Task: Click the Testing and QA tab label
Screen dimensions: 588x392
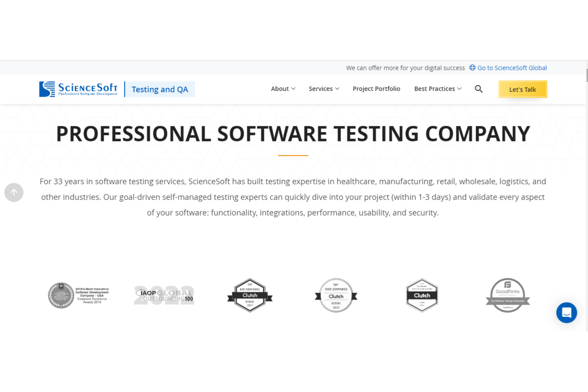Action: [x=160, y=89]
